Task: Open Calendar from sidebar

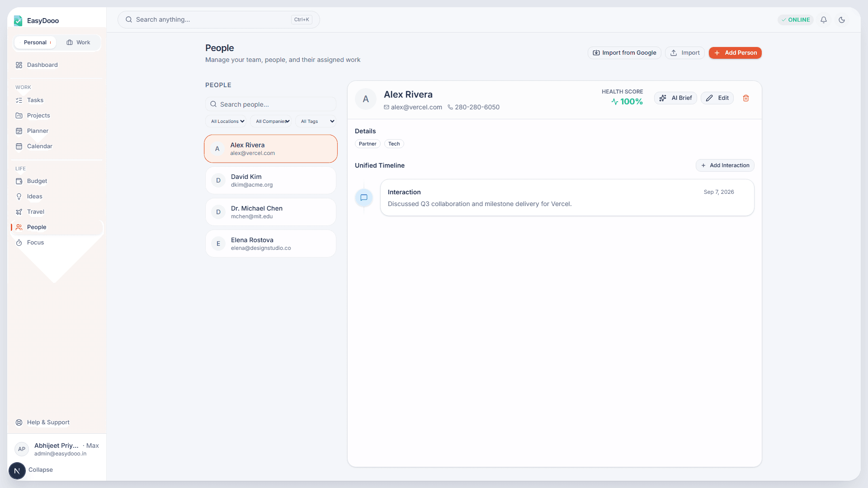Action: (57, 146)
